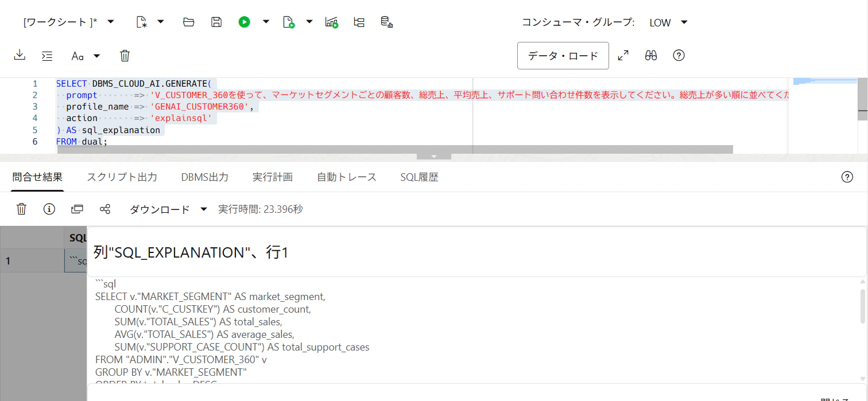Click 'explainsql' string in the editor

click(x=181, y=118)
